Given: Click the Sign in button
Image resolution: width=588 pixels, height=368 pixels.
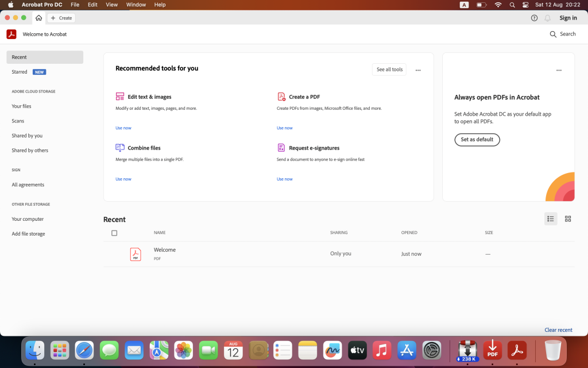Looking at the screenshot, I should click(568, 18).
